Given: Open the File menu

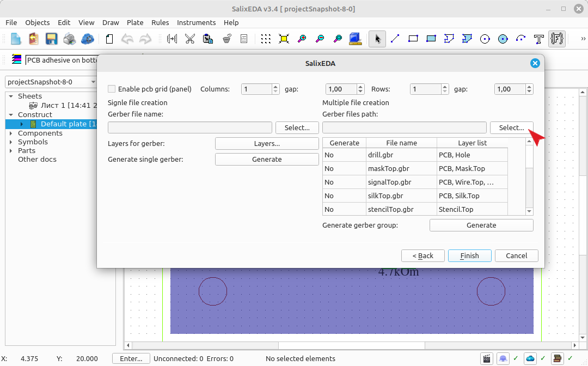Looking at the screenshot, I should coord(11,22).
